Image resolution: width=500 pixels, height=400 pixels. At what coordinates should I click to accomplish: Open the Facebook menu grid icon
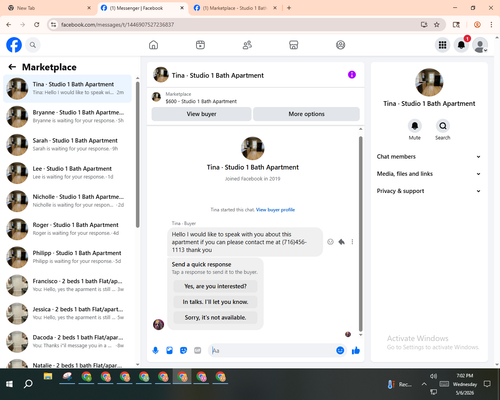[442, 45]
